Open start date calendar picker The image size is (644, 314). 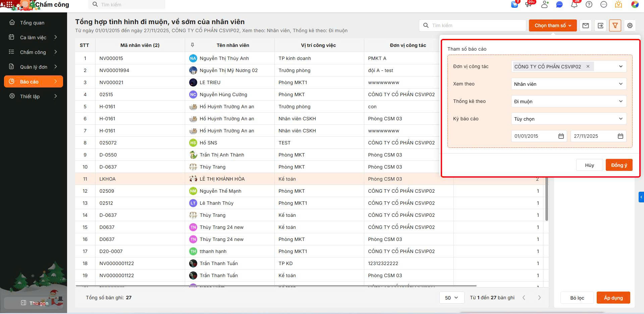(x=561, y=136)
